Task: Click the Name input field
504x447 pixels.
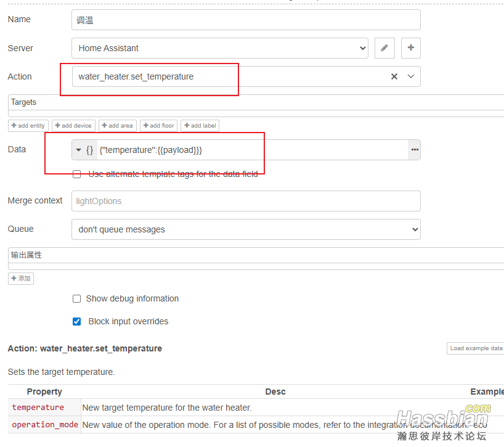Action: [246, 20]
